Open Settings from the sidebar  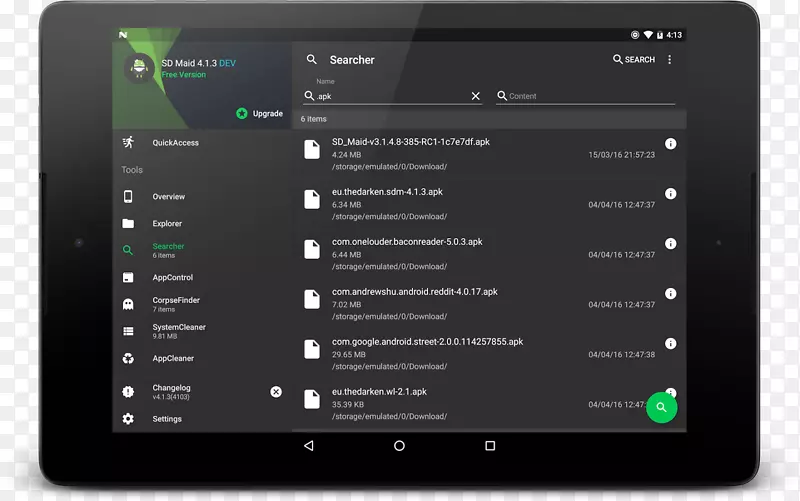click(167, 419)
